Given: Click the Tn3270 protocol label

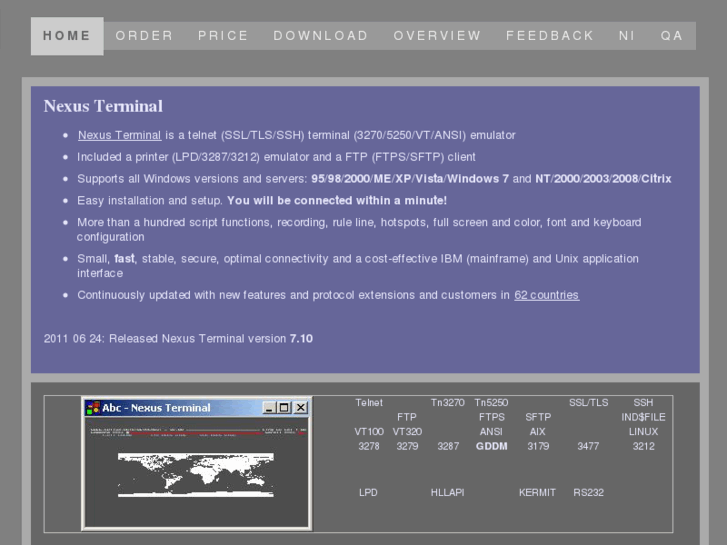Looking at the screenshot, I should 448,403.
